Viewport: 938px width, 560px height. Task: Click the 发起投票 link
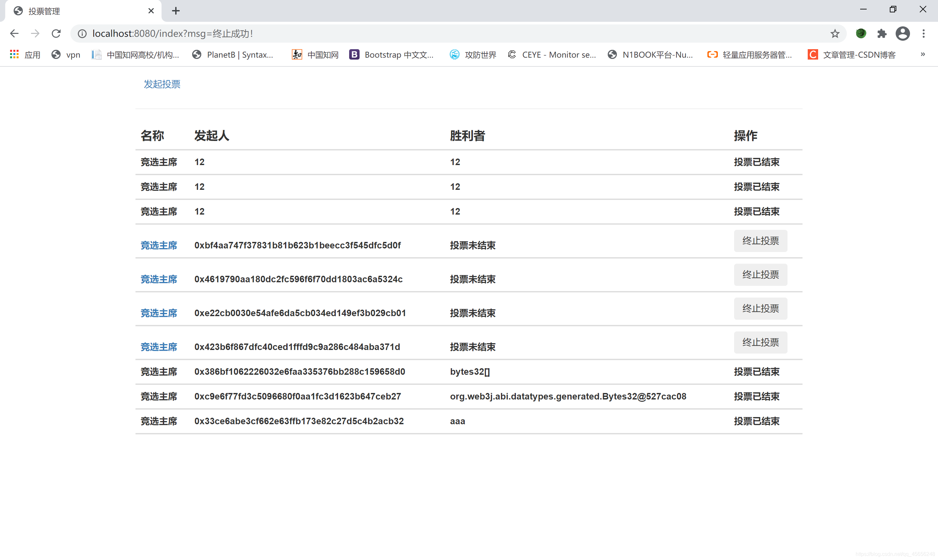pyautogui.click(x=162, y=84)
